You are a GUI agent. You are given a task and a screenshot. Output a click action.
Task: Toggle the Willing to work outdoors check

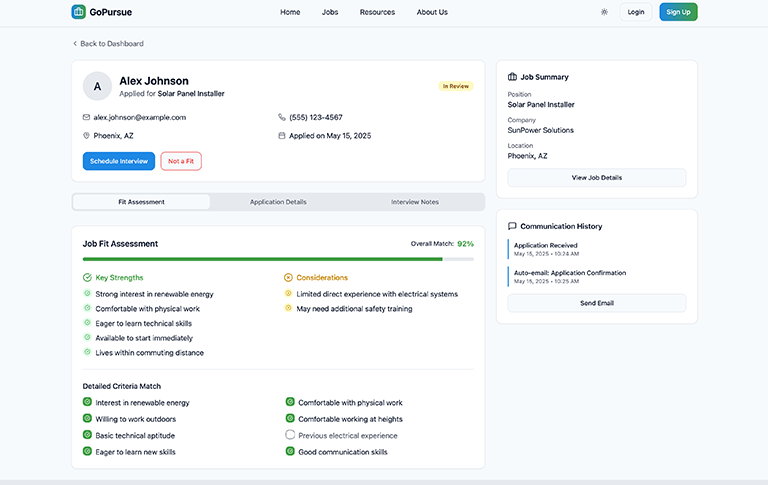click(87, 418)
